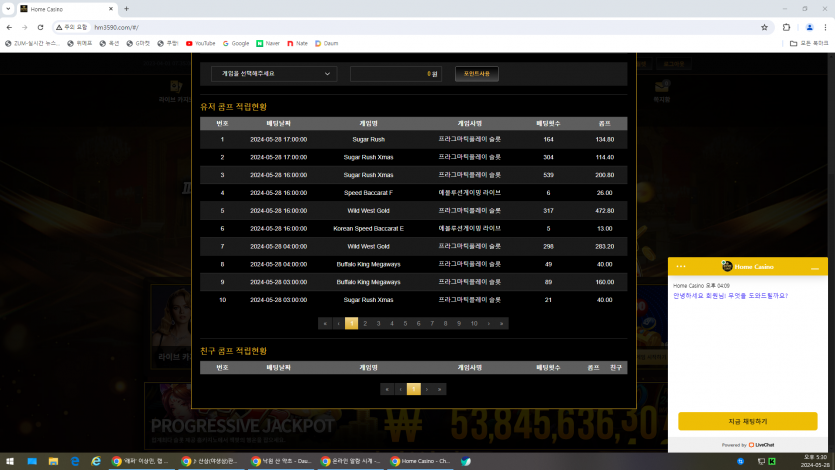Open the LiveChat three-dot options menu
This screenshot has width=835, height=470.
(681, 267)
